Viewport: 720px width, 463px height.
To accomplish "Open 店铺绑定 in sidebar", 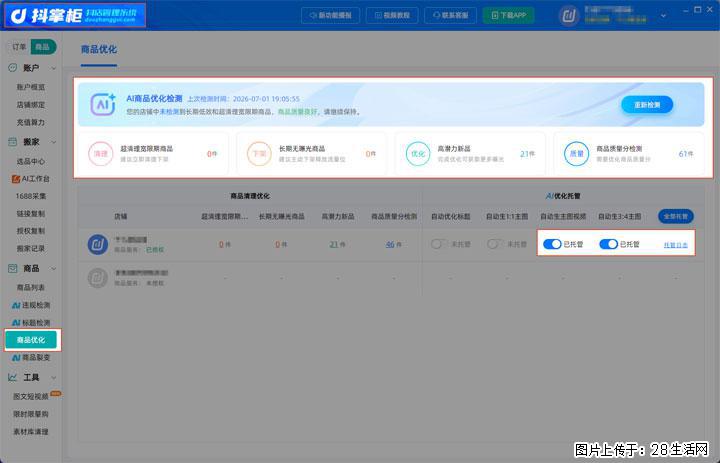I will pos(31,105).
